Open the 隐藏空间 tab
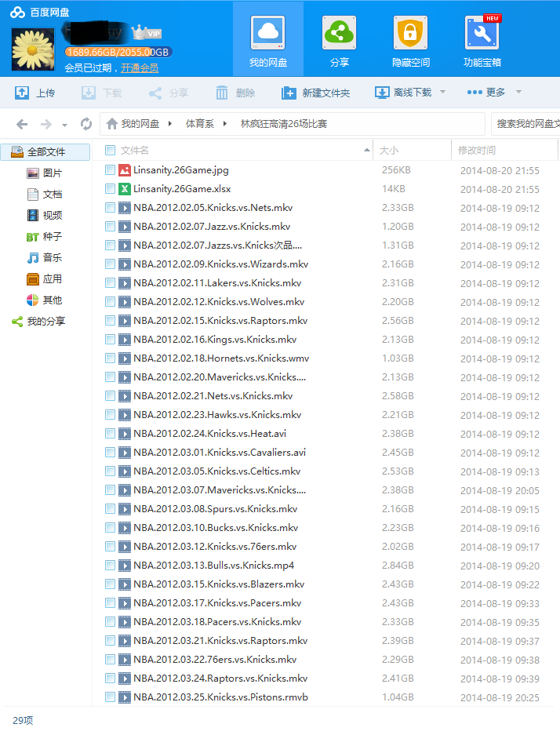This screenshot has width=560, height=735. pyautogui.click(x=410, y=42)
